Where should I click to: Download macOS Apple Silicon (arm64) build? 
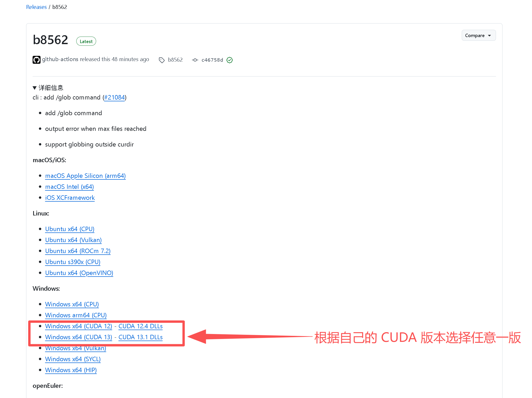[x=85, y=176]
